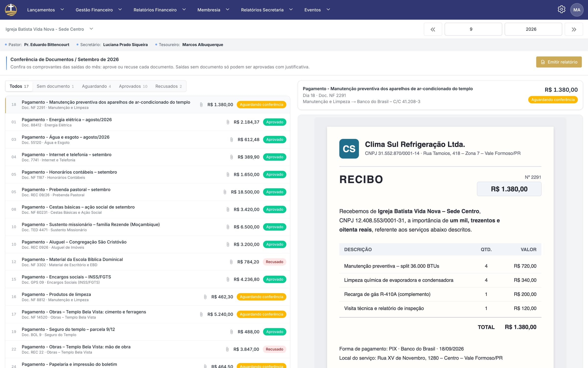Go to previous month with double-left arrows

(x=433, y=29)
